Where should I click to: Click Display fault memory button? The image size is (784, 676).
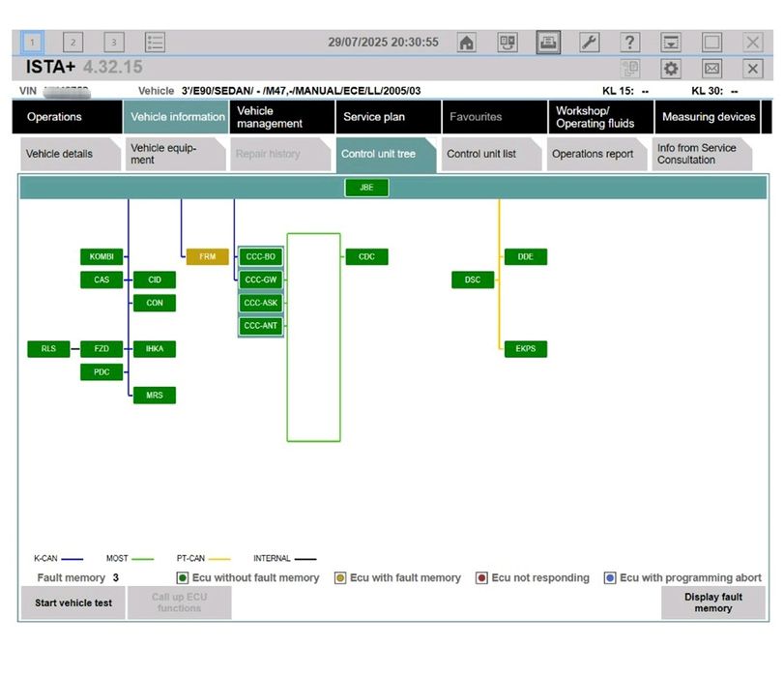713,603
